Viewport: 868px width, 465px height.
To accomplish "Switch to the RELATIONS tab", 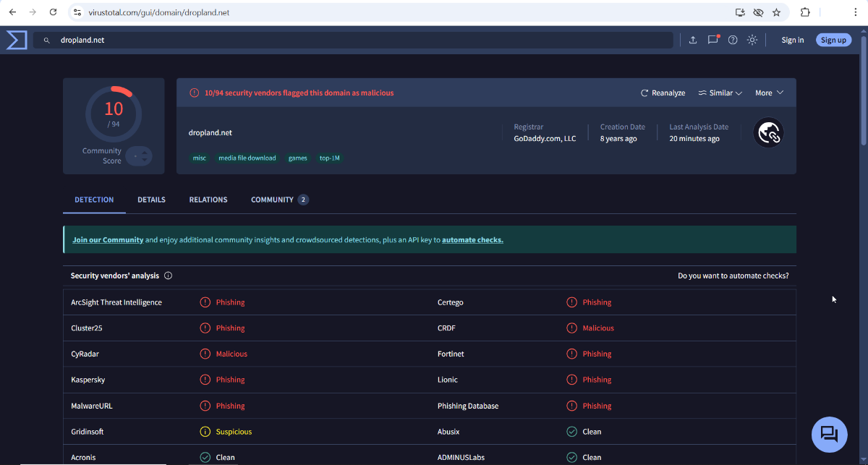I will (x=208, y=200).
